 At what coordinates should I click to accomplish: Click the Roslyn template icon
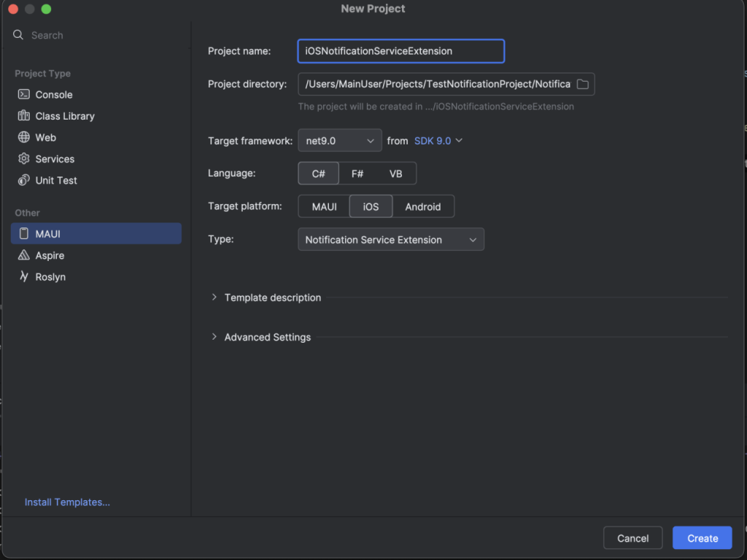[x=23, y=277]
